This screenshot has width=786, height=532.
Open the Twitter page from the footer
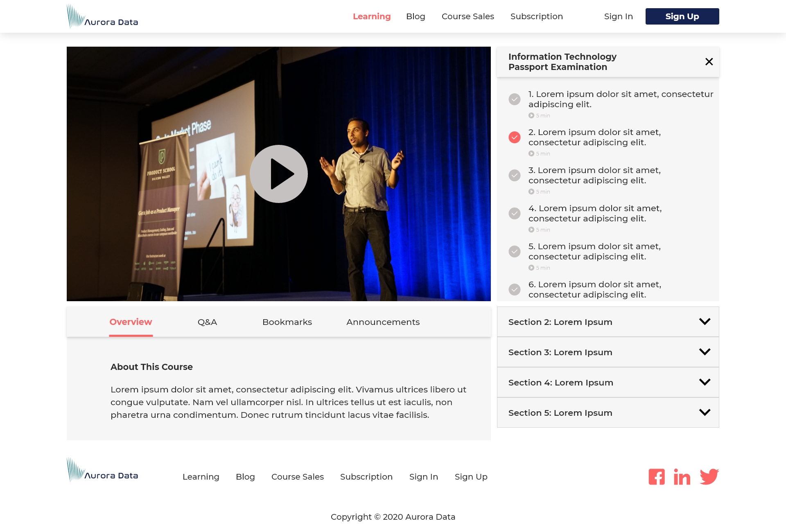coord(709,477)
